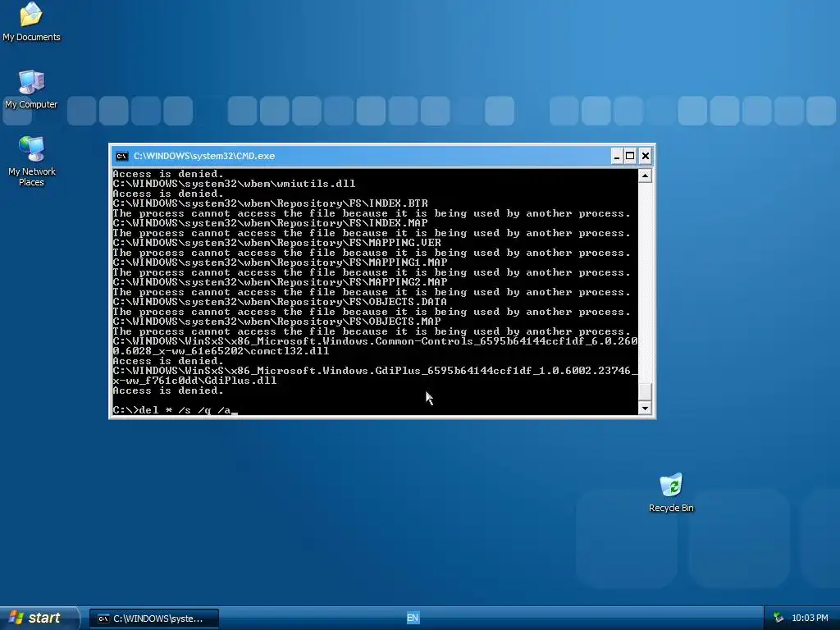
Task: Click the 10:03 PM clock
Action: click(810, 618)
